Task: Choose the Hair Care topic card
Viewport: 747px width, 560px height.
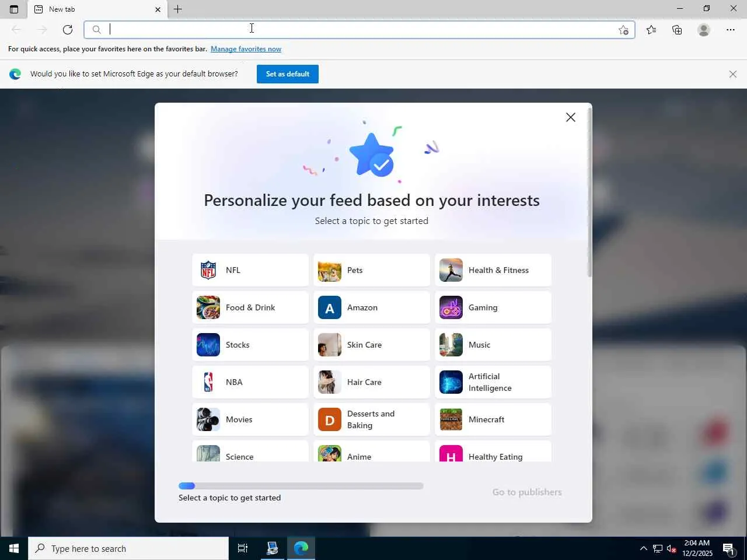Action: click(x=372, y=382)
